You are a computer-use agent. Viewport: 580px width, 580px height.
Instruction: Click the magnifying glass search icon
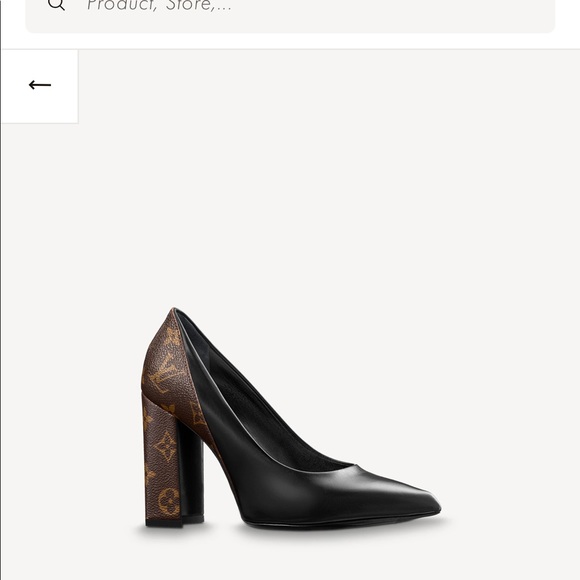tap(57, 4)
